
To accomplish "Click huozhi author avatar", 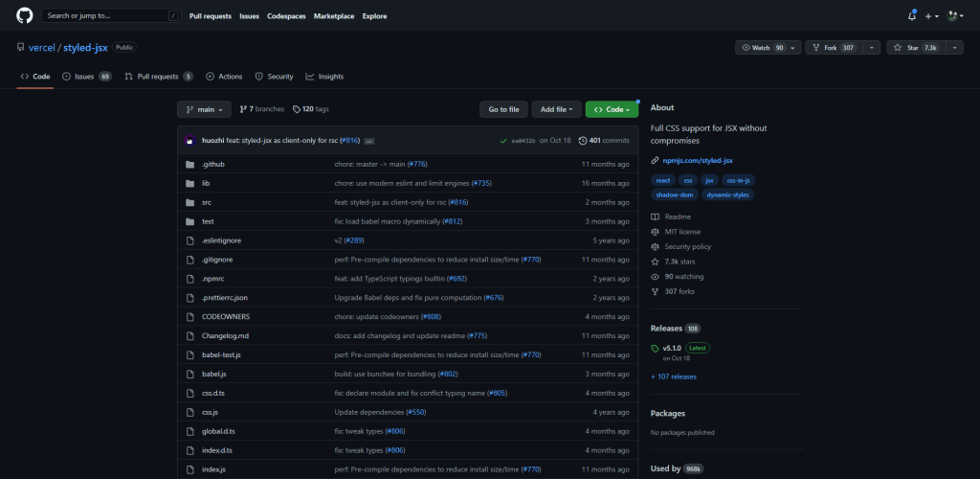I will [190, 140].
